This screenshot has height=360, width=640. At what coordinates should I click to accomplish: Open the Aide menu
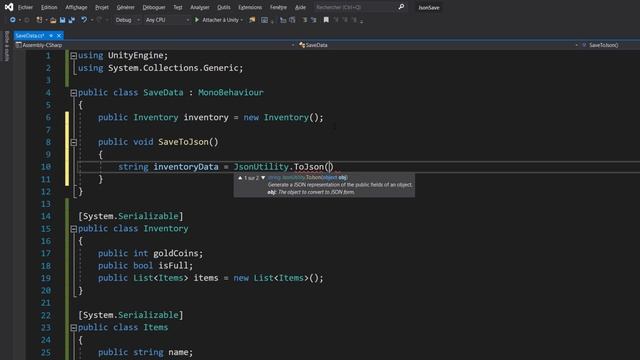300,7
